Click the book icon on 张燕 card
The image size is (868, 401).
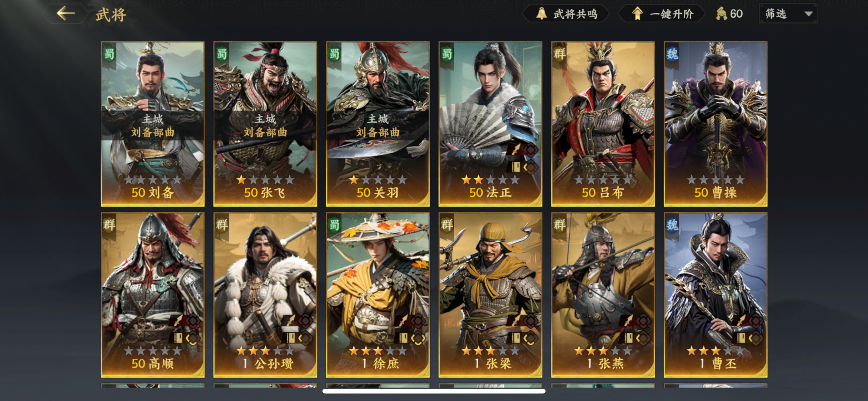coord(628,338)
